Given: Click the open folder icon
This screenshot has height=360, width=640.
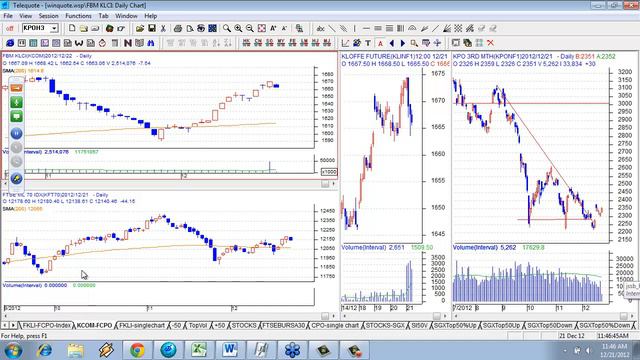Looking at the screenshot, I should point(140,28).
